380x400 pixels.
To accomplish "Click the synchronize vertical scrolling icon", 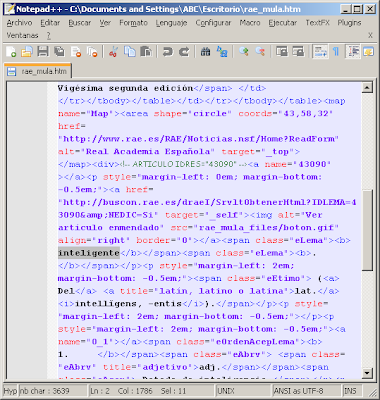I will point(282,52).
